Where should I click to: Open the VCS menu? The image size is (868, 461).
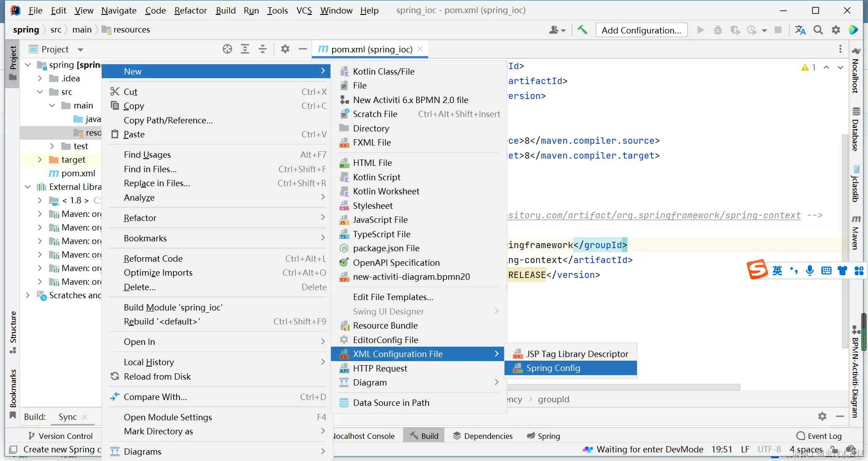[x=304, y=10]
